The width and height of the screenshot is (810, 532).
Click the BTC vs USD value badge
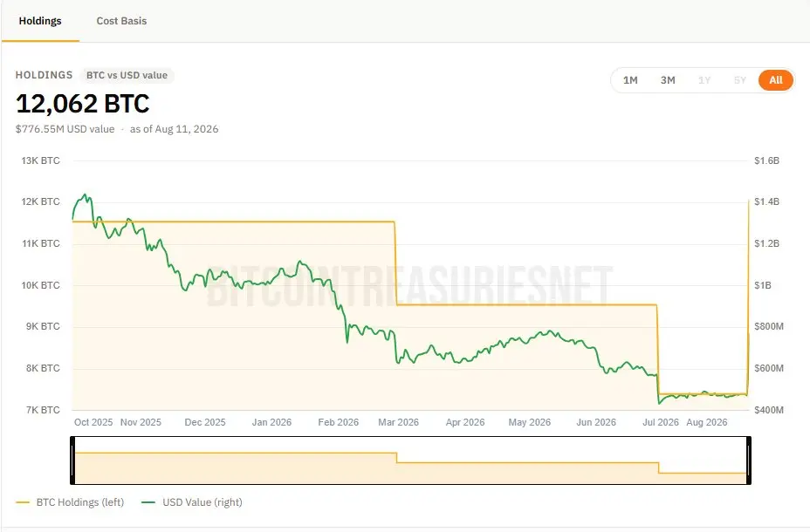[x=127, y=75]
